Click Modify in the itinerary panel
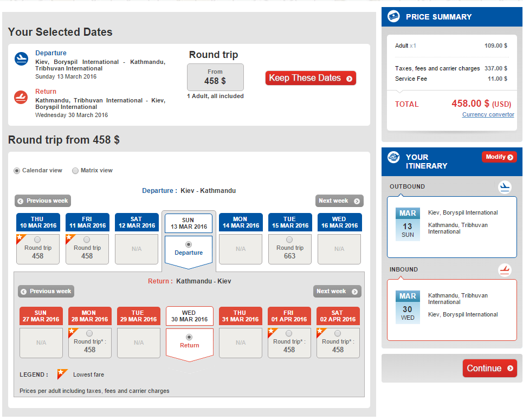Viewport: 523px width, 420px height. (499, 157)
